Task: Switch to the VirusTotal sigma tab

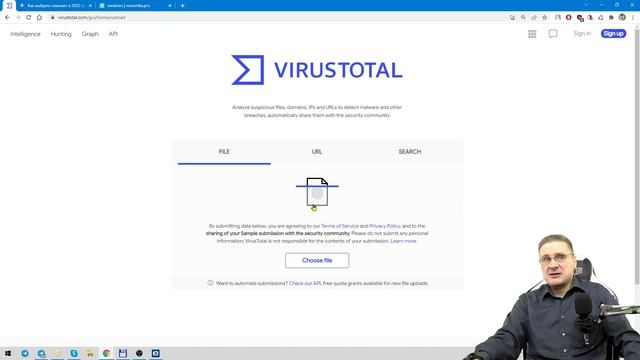Action: click(x=9, y=6)
